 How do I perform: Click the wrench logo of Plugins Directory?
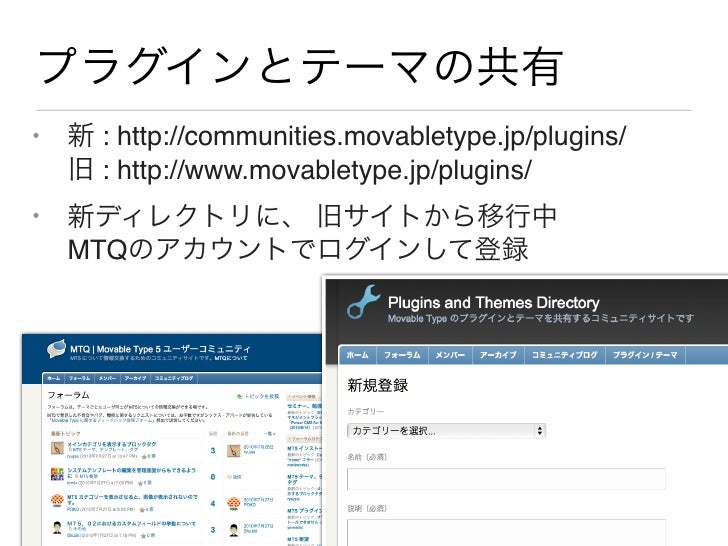point(364,302)
